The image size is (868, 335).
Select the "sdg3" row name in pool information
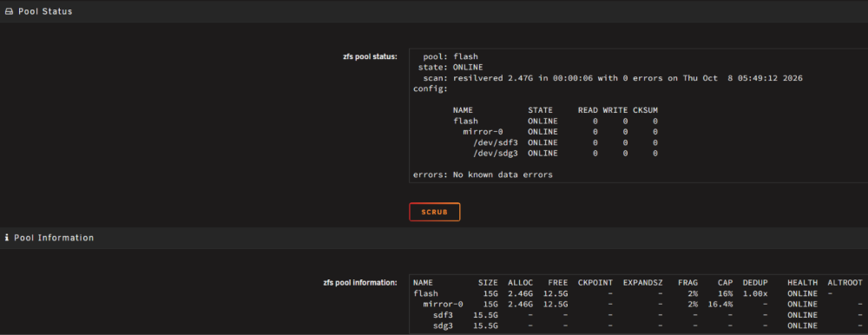pyautogui.click(x=443, y=326)
